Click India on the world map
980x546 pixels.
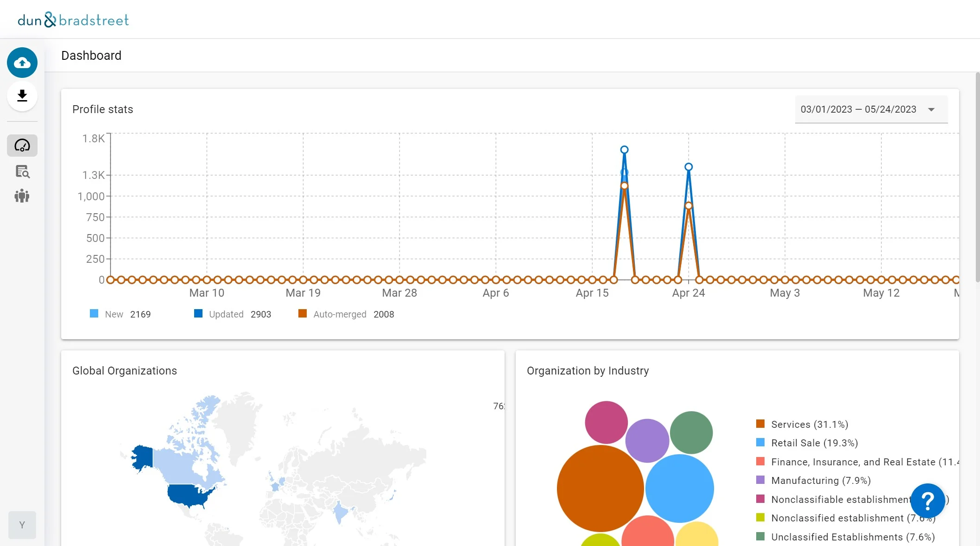click(x=340, y=512)
